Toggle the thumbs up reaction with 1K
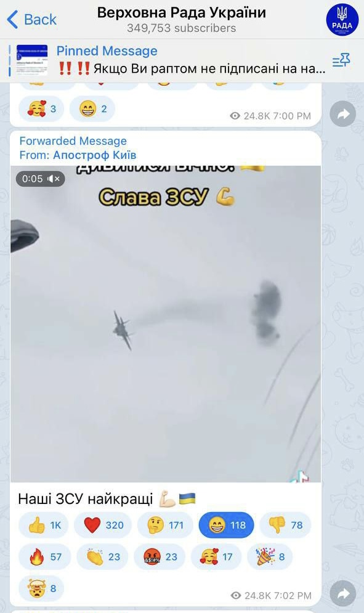The image size is (364, 613). click(x=43, y=525)
